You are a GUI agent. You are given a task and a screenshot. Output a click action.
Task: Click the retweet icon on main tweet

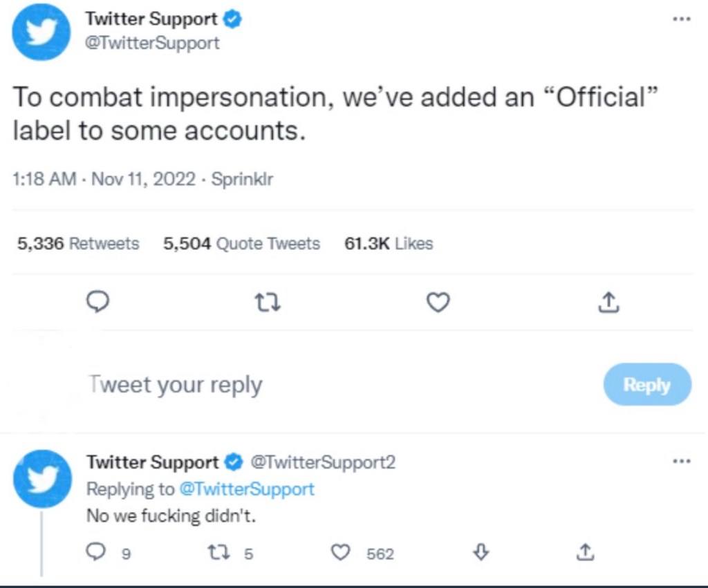(x=268, y=302)
